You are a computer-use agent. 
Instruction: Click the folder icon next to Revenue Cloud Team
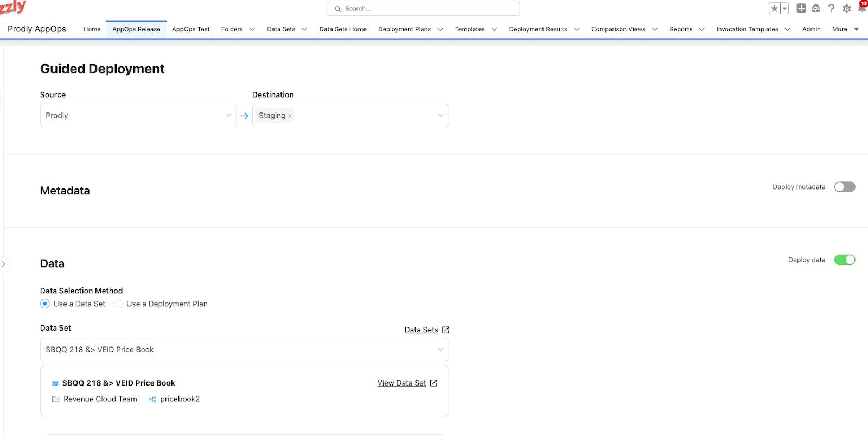pyautogui.click(x=55, y=399)
